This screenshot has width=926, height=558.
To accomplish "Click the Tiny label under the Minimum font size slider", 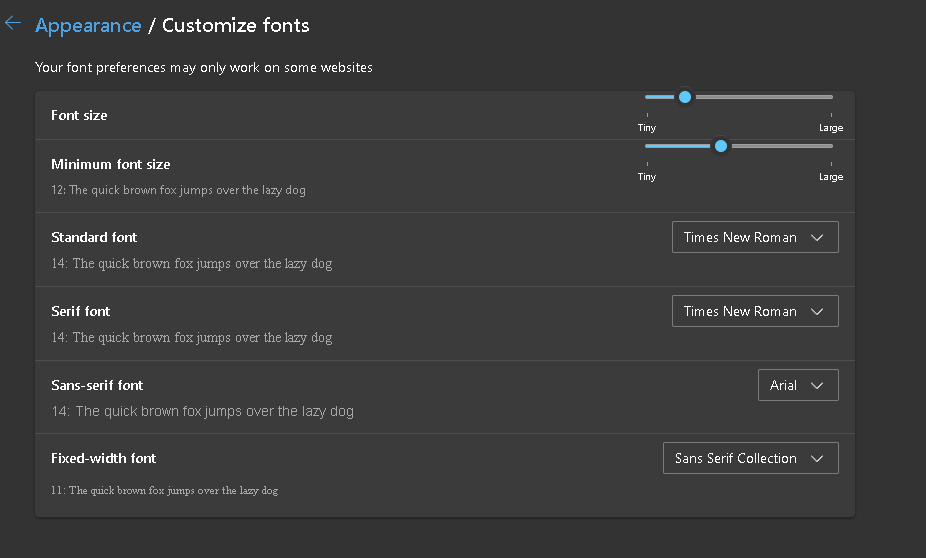I will 647,177.
